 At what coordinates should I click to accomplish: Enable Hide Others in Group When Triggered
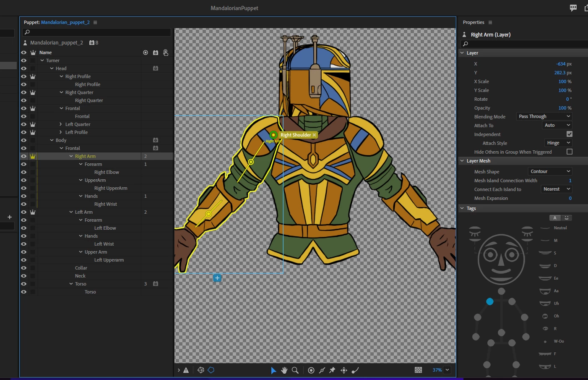569,152
